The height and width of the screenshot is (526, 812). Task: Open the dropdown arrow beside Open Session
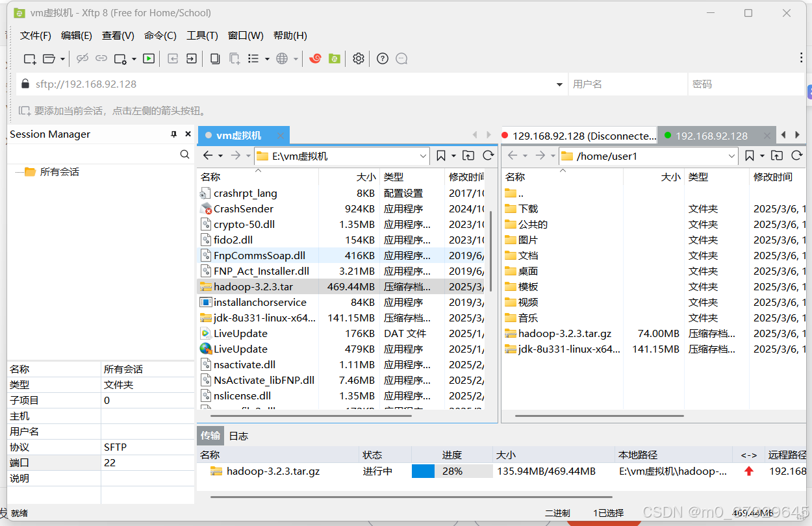[62, 59]
